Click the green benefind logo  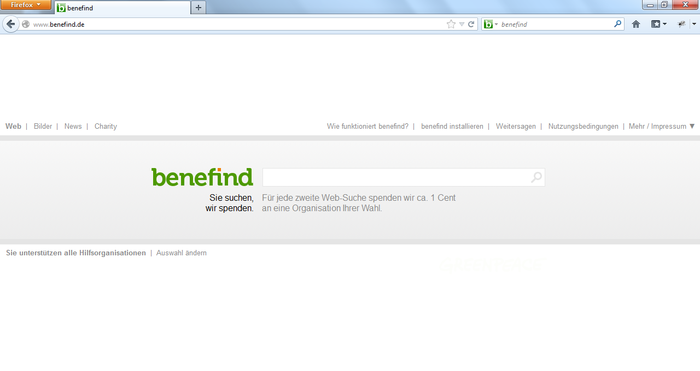pos(202,177)
